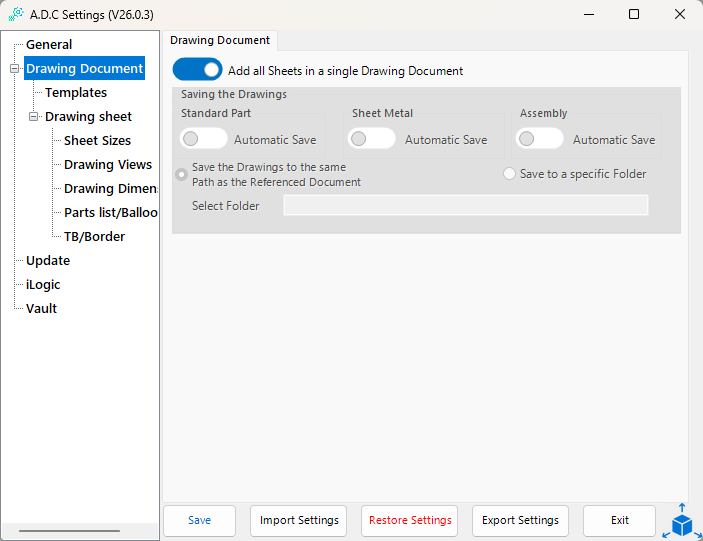
Task: Open Templates settings in the tree
Action: 76,92
